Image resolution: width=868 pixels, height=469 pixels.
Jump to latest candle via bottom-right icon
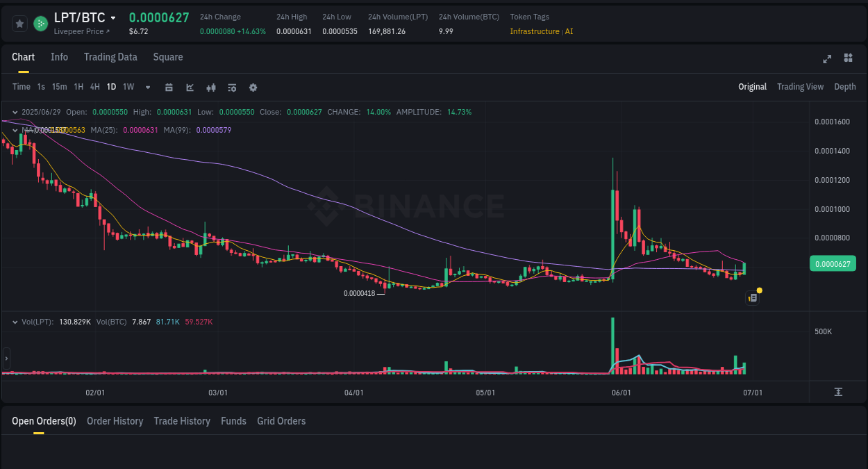837,393
